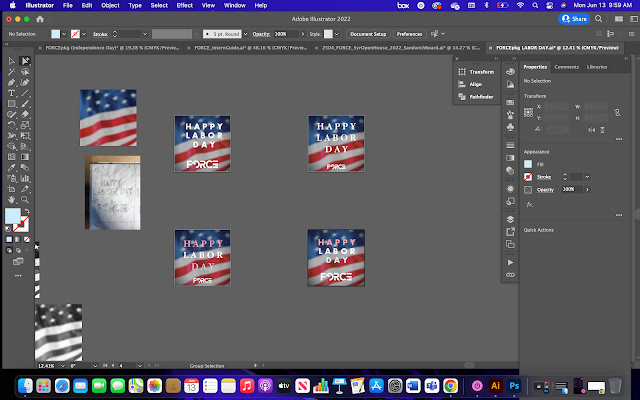Set toolbar paint mode to Gradient
The image size is (640, 400).
18,240
